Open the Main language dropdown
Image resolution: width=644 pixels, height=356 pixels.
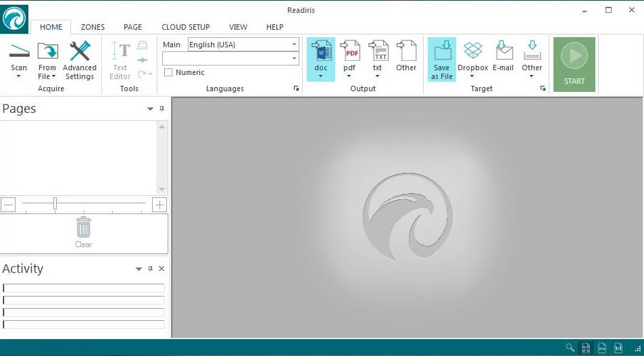[294, 45]
